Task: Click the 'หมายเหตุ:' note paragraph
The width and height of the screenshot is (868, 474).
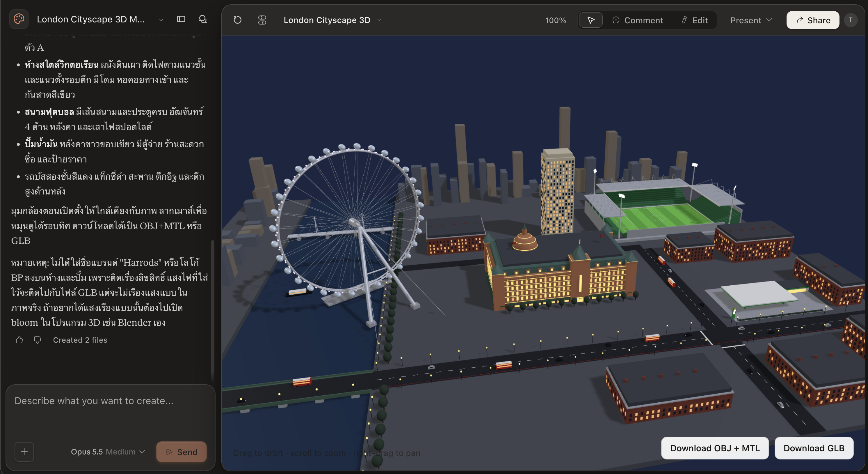Action: 109,292
